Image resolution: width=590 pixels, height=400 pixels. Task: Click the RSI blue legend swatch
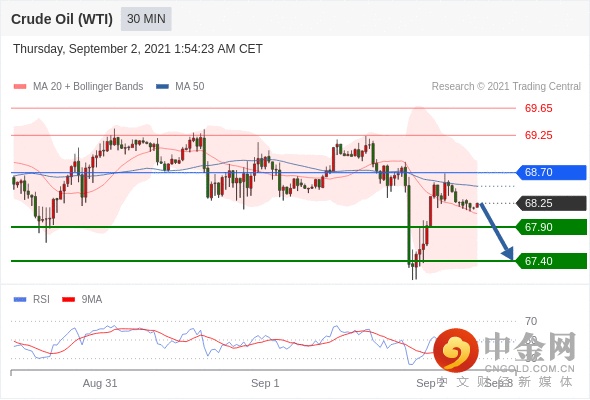coord(20,300)
